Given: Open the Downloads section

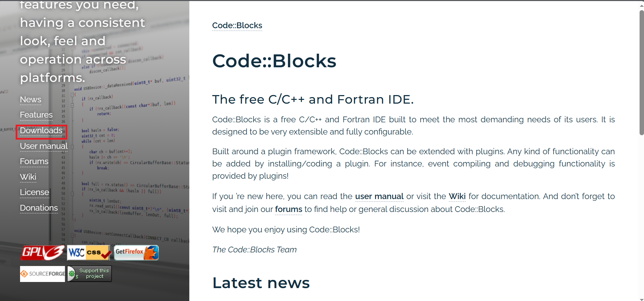Looking at the screenshot, I should tap(41, 131).
